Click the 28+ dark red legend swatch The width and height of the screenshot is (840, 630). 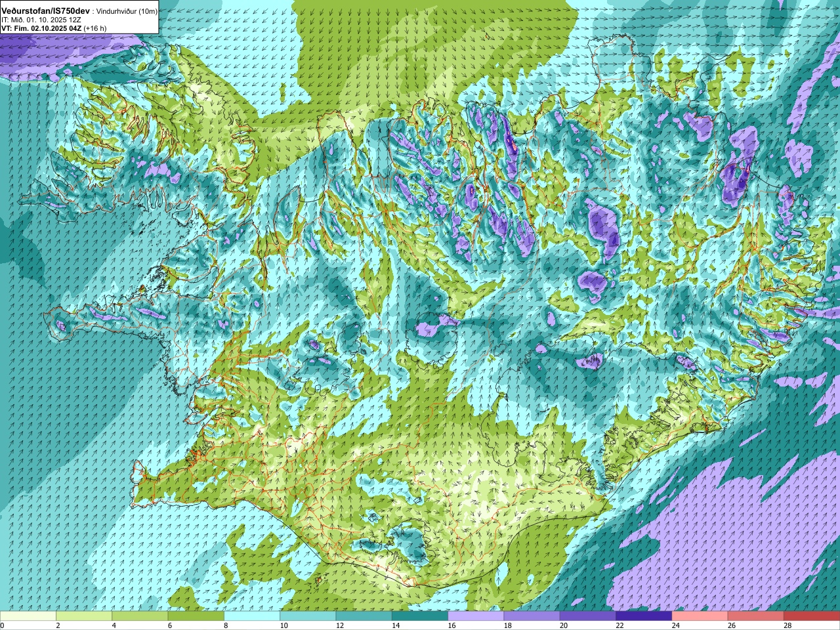811,616
